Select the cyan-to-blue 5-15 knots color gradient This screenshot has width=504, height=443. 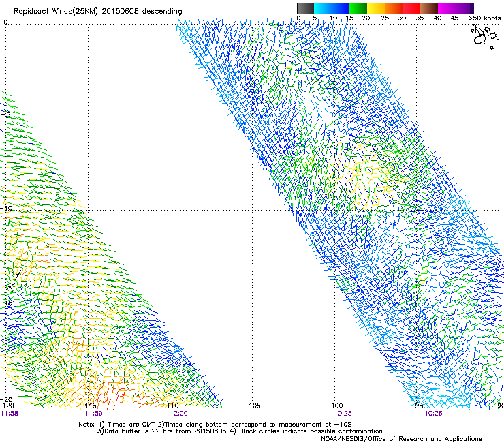(332, 8)
